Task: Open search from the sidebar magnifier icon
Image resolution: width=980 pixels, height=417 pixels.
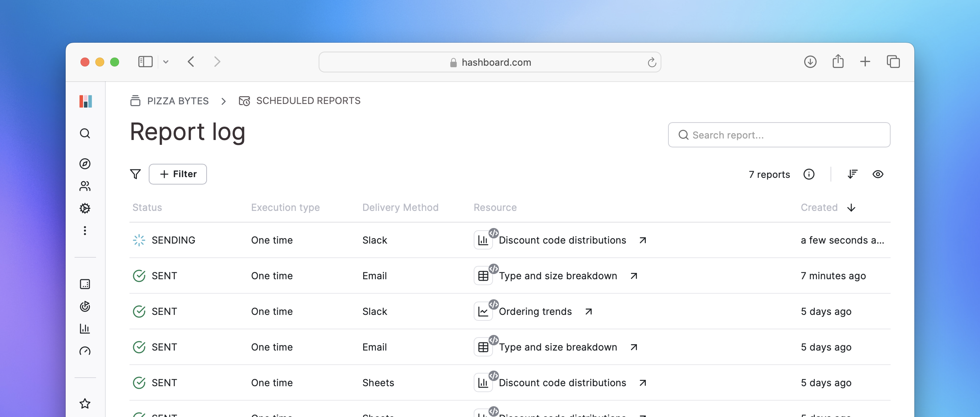Action: (x=85, y=134)
